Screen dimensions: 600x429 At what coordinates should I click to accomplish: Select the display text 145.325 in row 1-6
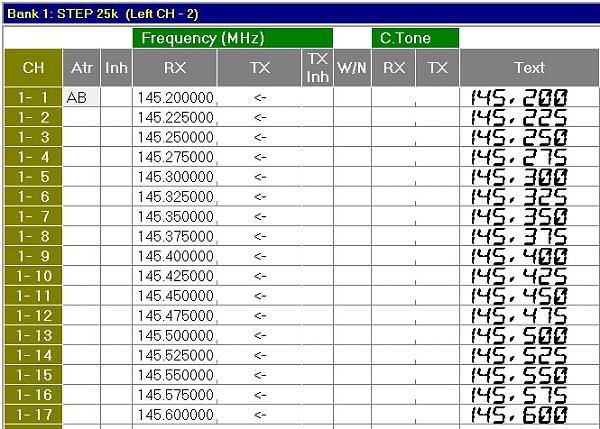519,197
